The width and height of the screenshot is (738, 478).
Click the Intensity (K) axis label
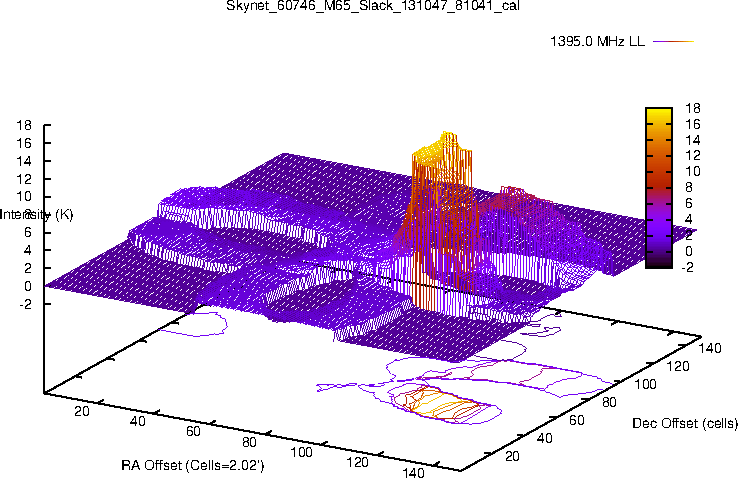(x=37, y=215)
